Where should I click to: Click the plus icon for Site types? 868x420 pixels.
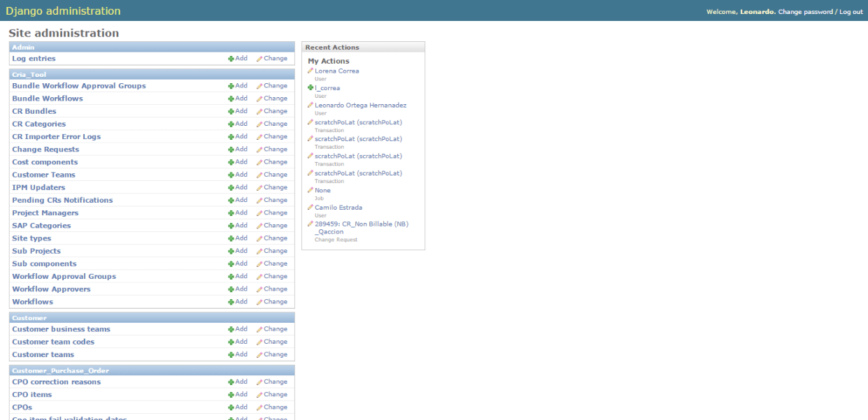pos(231,238)
